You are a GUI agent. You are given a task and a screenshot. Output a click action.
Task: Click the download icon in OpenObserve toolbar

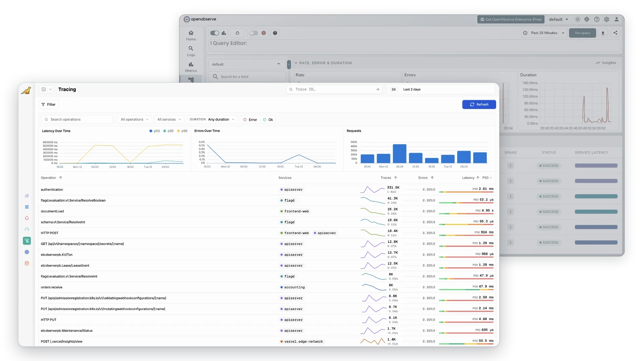[x=603, y=33]
